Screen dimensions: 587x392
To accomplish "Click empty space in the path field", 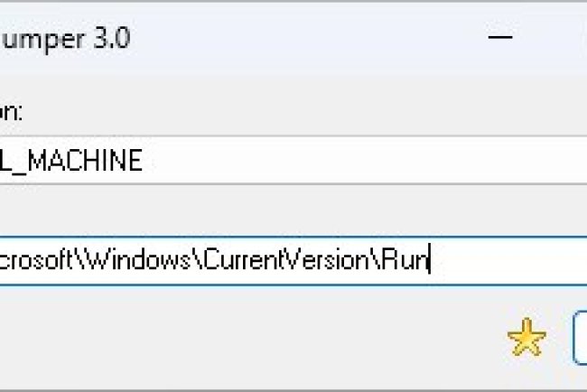I will point(515,260).
